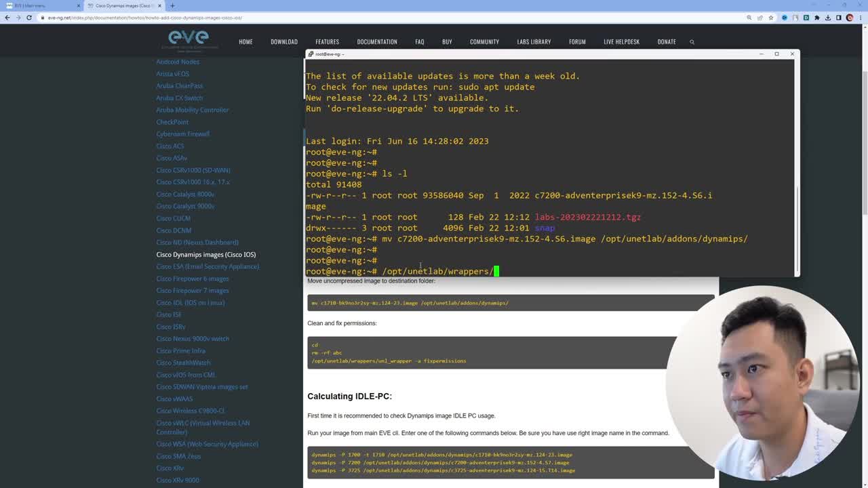Open Cisco ACS sidebar link
868x488 pixels.
tap(170, 146)
